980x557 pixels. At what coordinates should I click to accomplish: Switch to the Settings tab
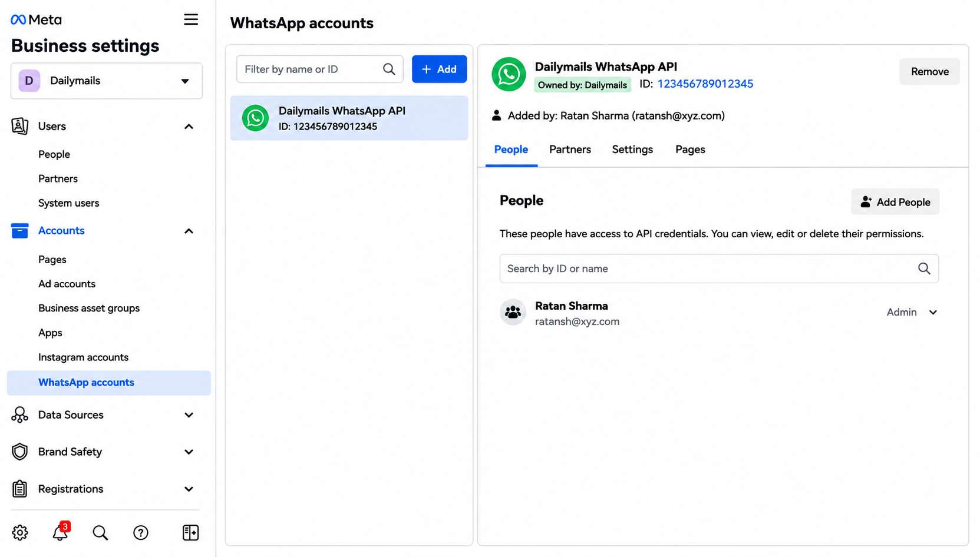[632, 150]
